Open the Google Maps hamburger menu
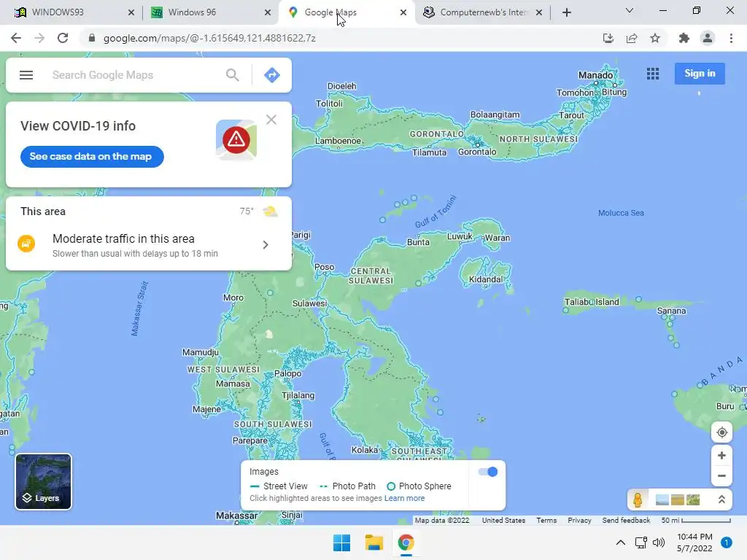 26,75
